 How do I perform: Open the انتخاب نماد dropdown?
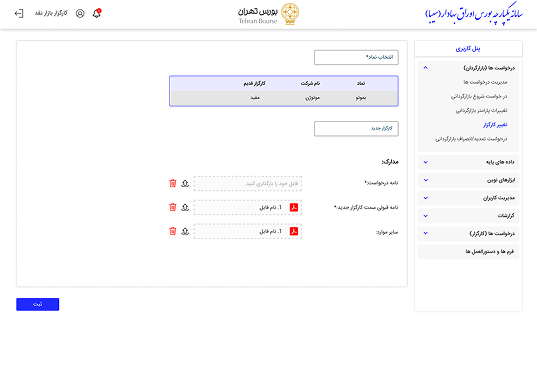[x=356, y=57]
